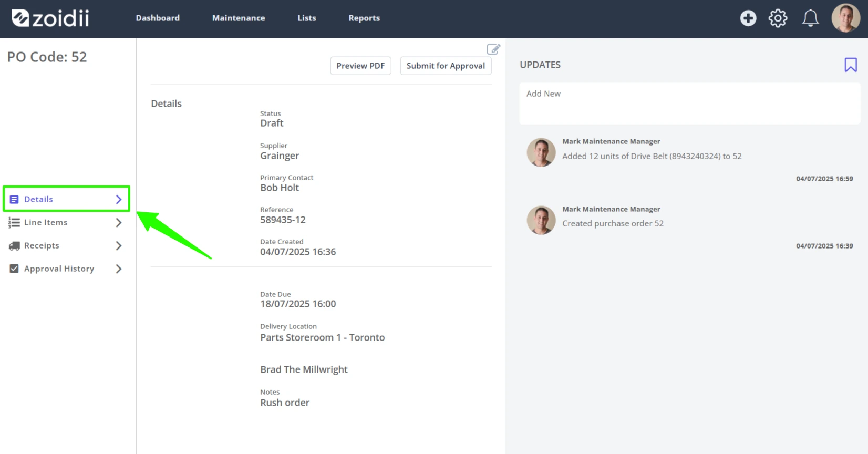
Task: Click the Details sidebar icon
Action: pos(14,199)
